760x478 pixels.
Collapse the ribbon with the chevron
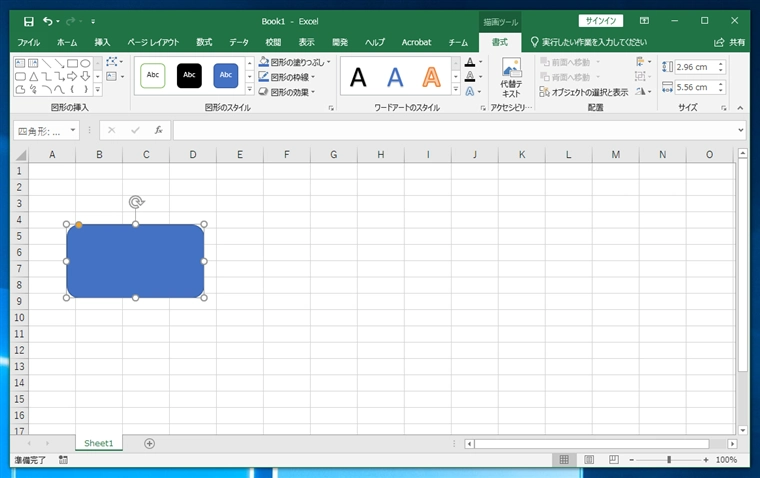(x=740, y=108)
